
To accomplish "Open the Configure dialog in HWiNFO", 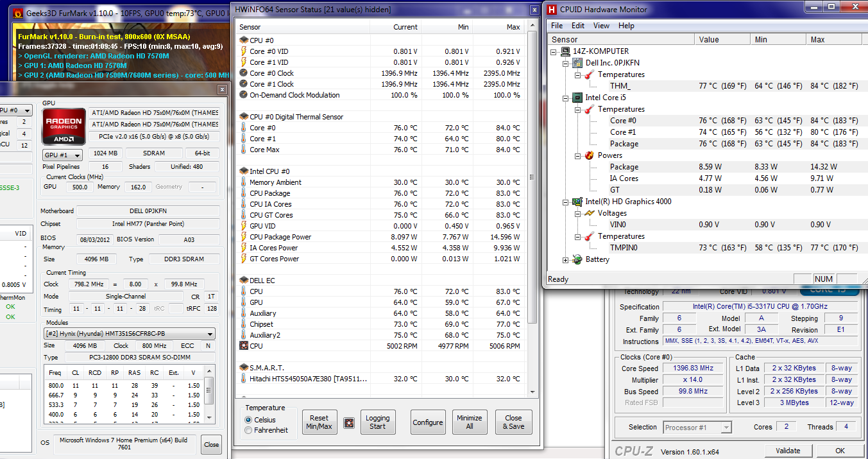I will (x=428, y=422).
